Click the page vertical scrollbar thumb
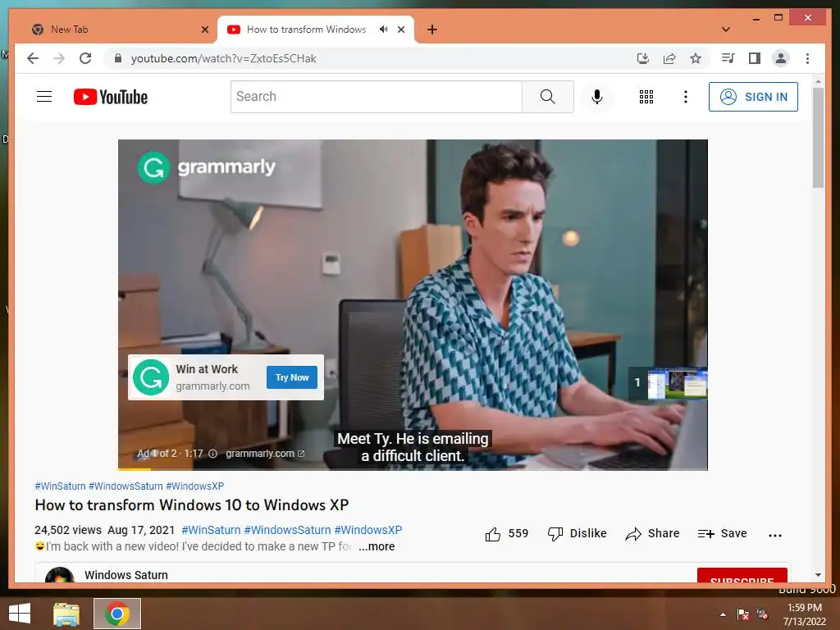This screenshot has width=840, height=630. coord(818,138)
